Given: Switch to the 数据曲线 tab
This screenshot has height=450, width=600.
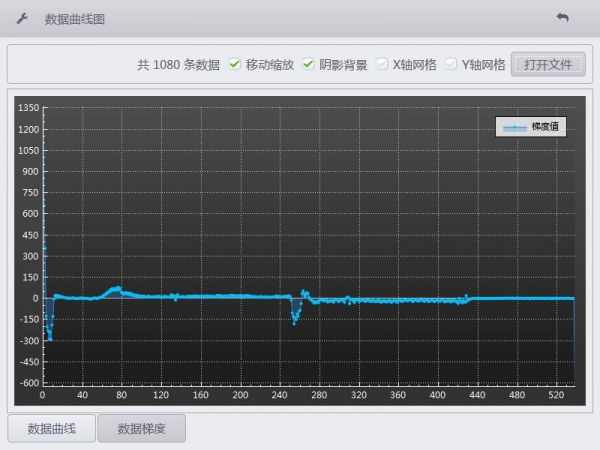Looking at the screenshot, I should pos(51,428).
